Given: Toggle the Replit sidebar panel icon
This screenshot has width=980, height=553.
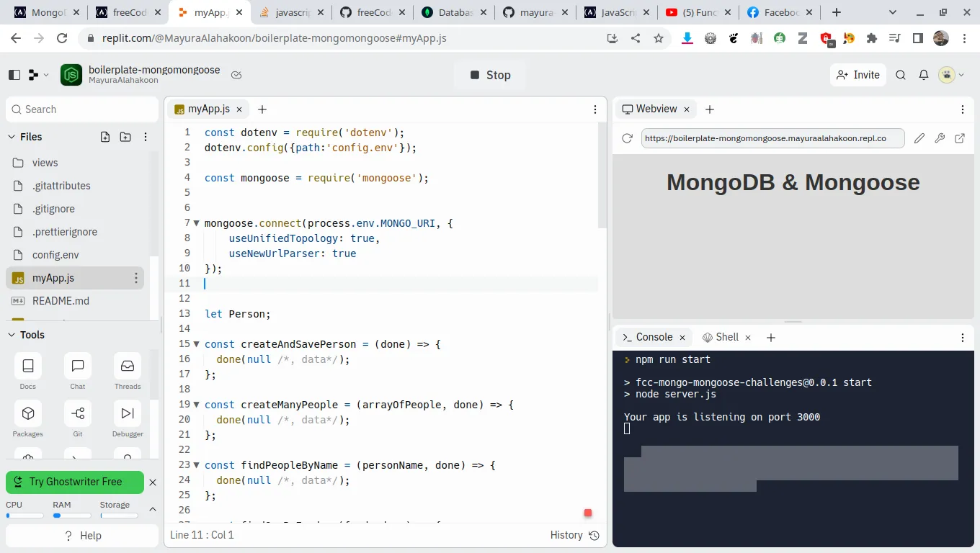Looking at the screenshot, I should 14,75.
